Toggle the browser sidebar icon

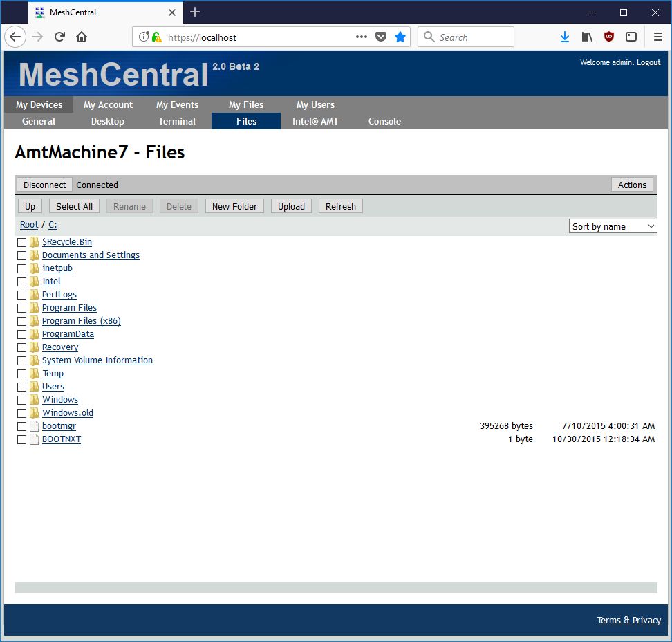tap(631, 37)
